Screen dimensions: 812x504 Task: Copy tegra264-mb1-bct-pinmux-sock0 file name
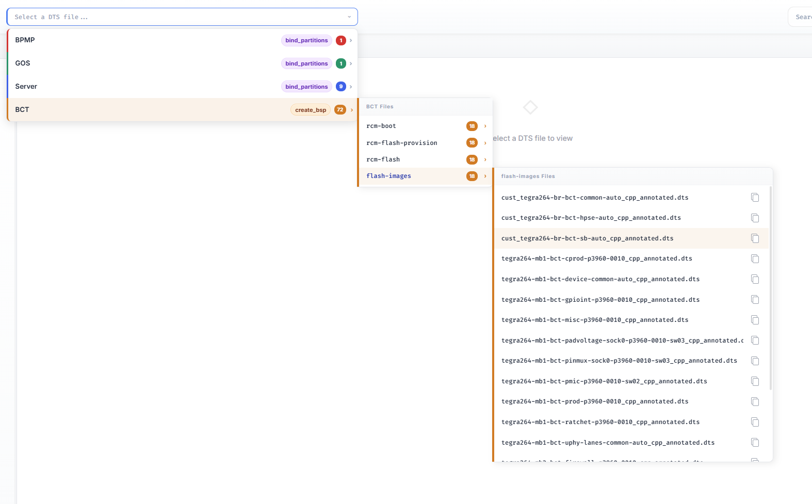[755, 361]
